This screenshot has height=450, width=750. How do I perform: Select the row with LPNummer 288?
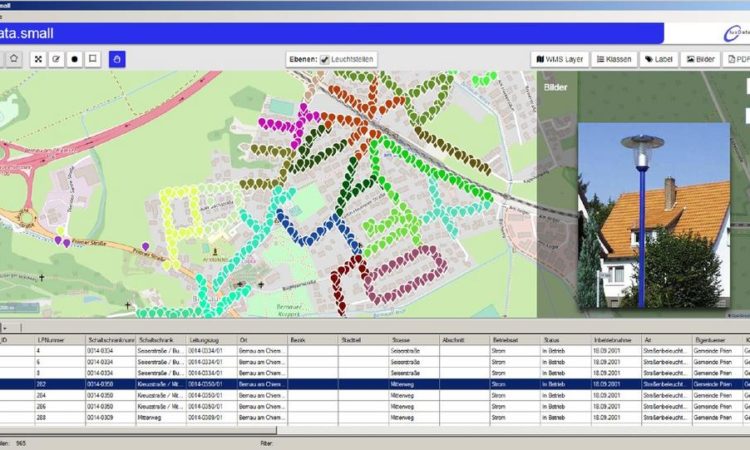point(375,417)
